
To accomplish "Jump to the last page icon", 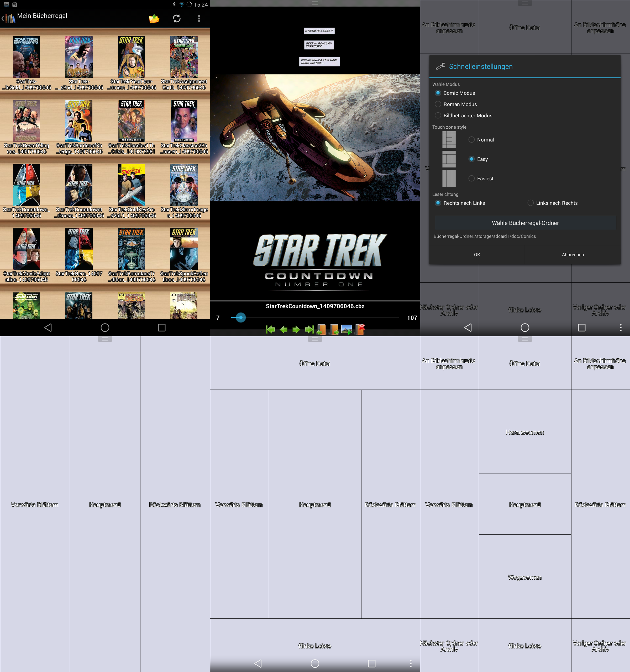I will (309, 329).
